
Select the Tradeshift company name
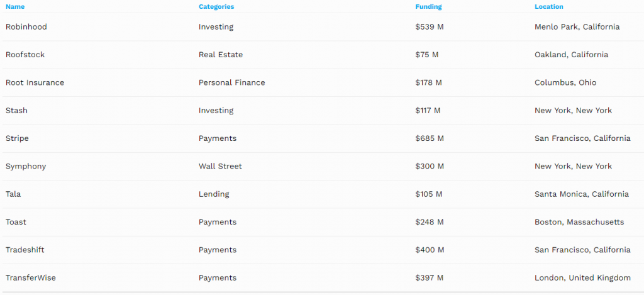(25, 250)
